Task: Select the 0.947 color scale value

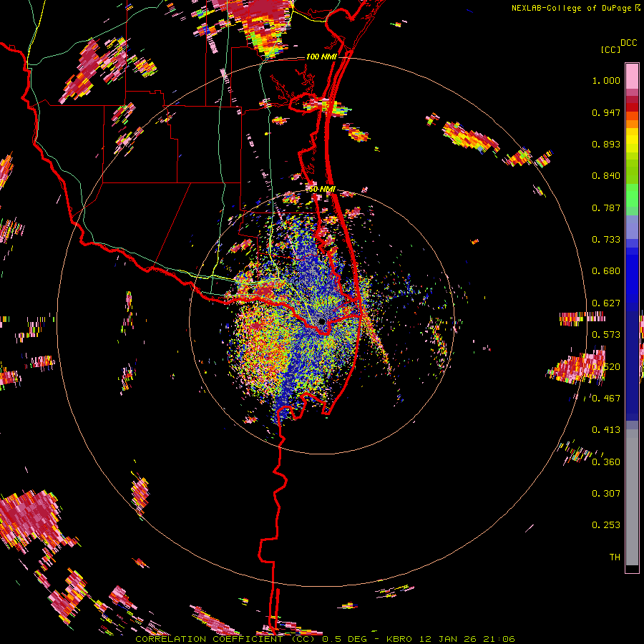Action: (606, 112)
